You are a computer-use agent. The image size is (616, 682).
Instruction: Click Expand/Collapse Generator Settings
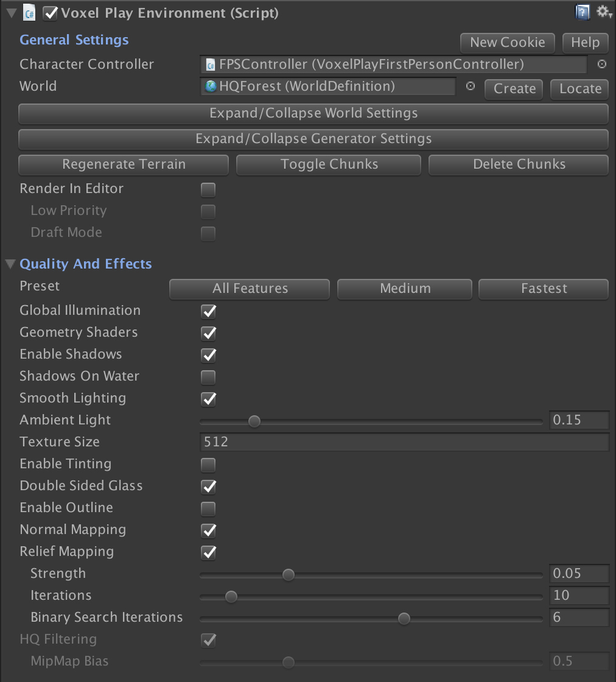[313, 139]
